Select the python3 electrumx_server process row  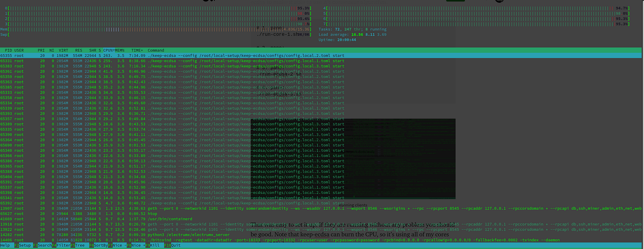coord(322,235)
